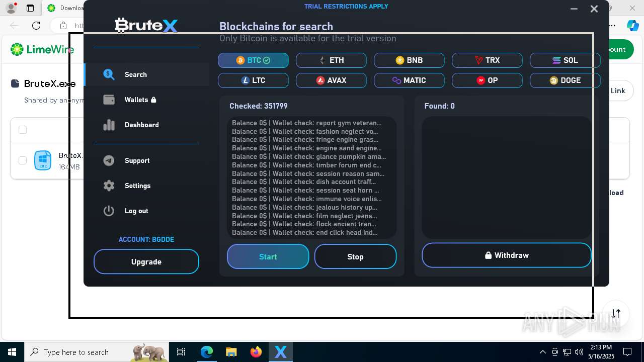Open Microsoft Edge from taskbar
The image size is (644, 362).
pyautogui.click(x=207, y=352)
